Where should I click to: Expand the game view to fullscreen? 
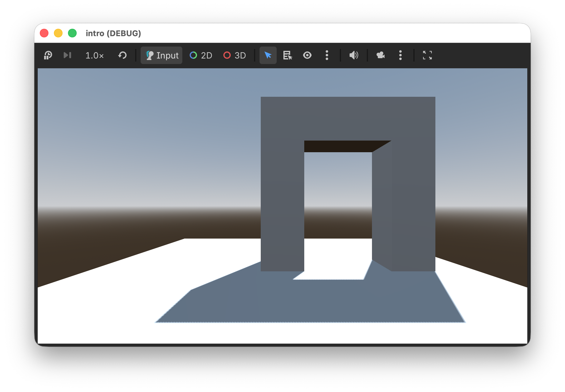(427, 55)
